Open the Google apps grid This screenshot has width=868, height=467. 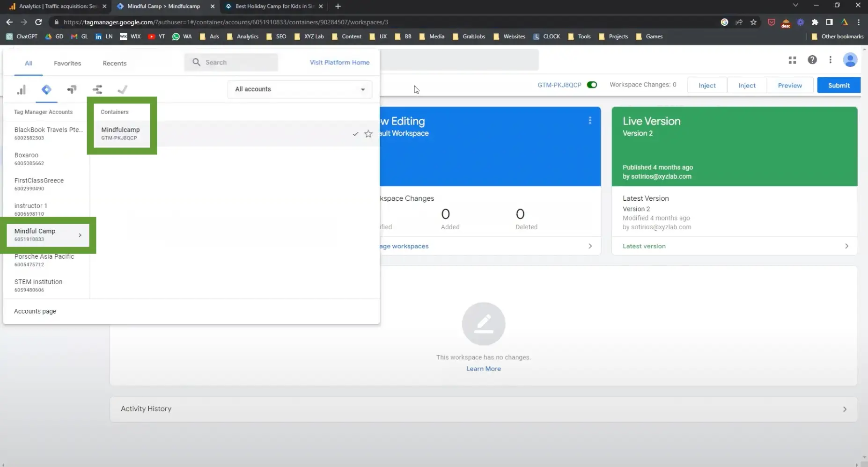pyautogui.click(x=792, y=60)
